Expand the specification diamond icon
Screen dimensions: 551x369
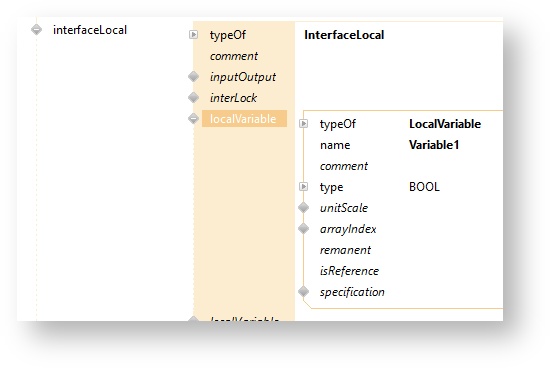[304, 292]
